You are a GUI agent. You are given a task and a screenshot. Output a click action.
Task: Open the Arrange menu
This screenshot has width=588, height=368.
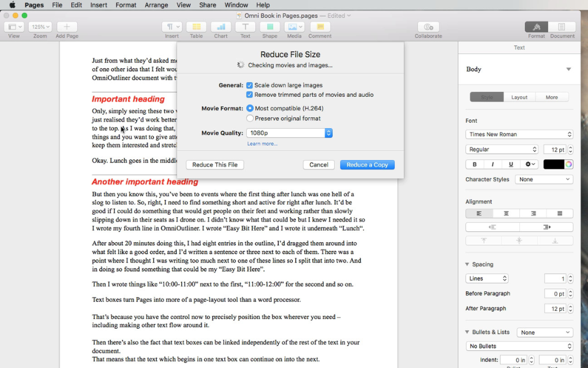tap(156, 5)
